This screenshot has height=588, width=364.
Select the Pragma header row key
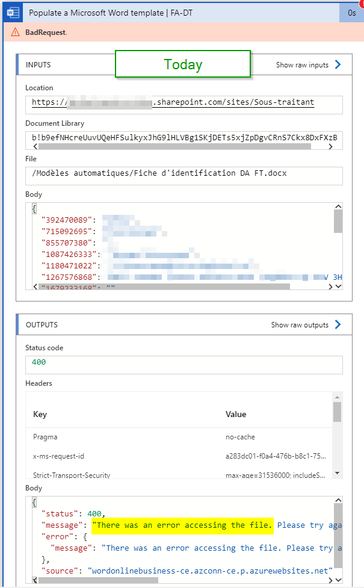(45, 437)
